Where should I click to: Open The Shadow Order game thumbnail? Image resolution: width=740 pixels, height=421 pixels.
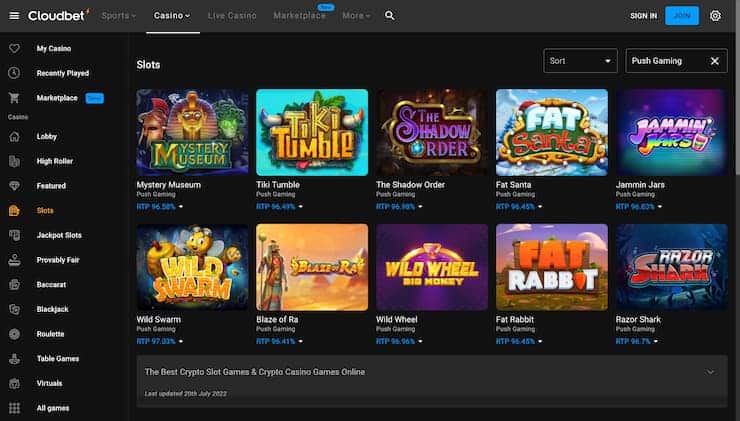point(432,132)
